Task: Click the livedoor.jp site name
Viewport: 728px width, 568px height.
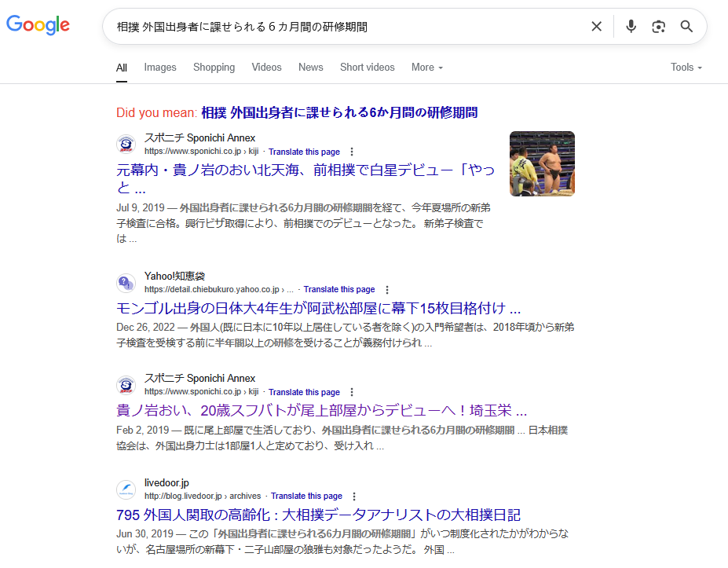Action: point(166,483)
